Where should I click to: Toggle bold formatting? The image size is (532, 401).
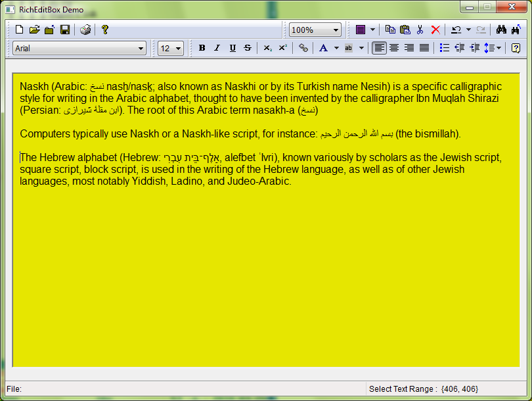(x=202, y=48)
